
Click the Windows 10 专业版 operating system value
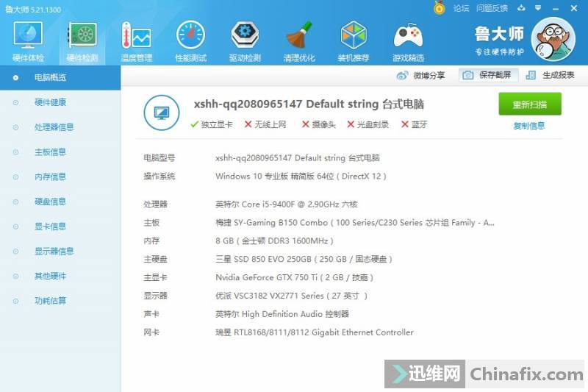pos(301,176)
